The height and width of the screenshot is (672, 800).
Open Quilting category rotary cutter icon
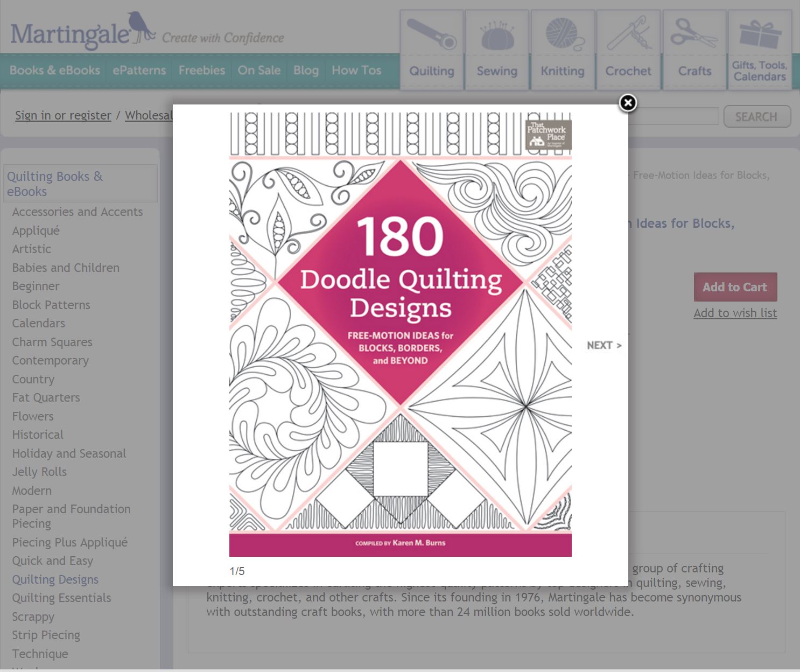click(432, 34)
